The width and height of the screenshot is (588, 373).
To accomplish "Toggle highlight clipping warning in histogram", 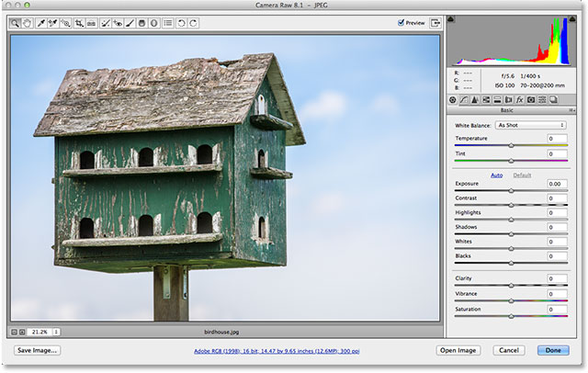I will (572, 18).
